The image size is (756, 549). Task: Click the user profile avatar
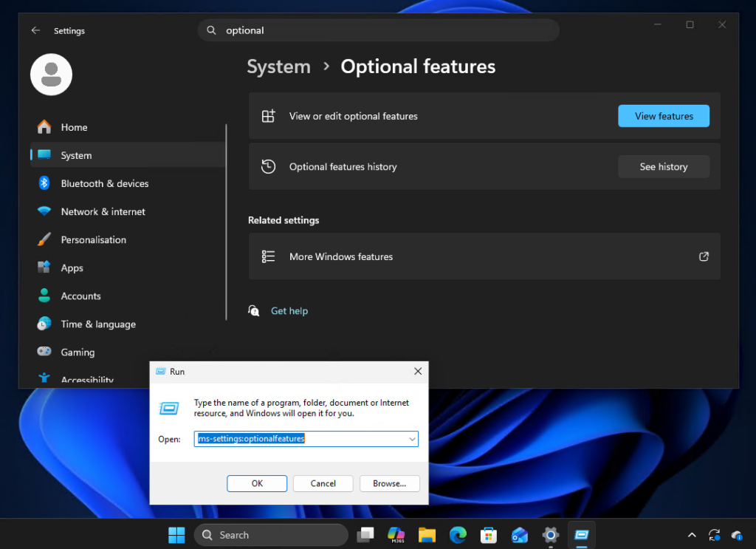(x=51, y=75)
